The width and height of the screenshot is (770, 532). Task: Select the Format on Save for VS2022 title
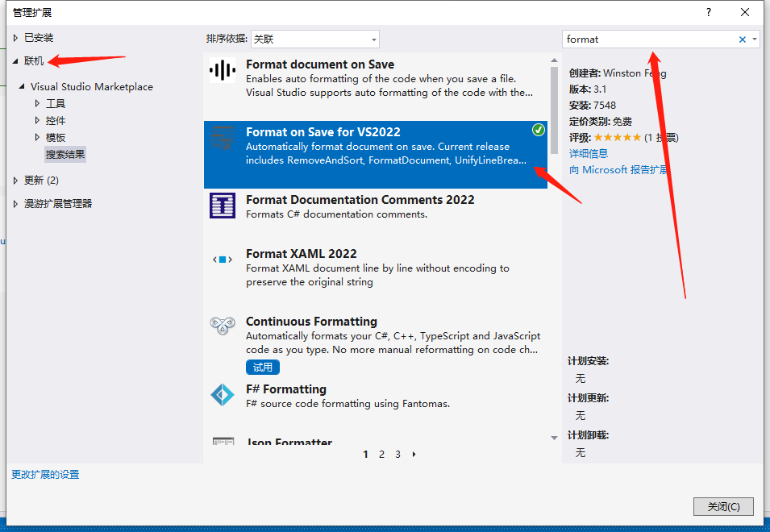coord(323,132)
